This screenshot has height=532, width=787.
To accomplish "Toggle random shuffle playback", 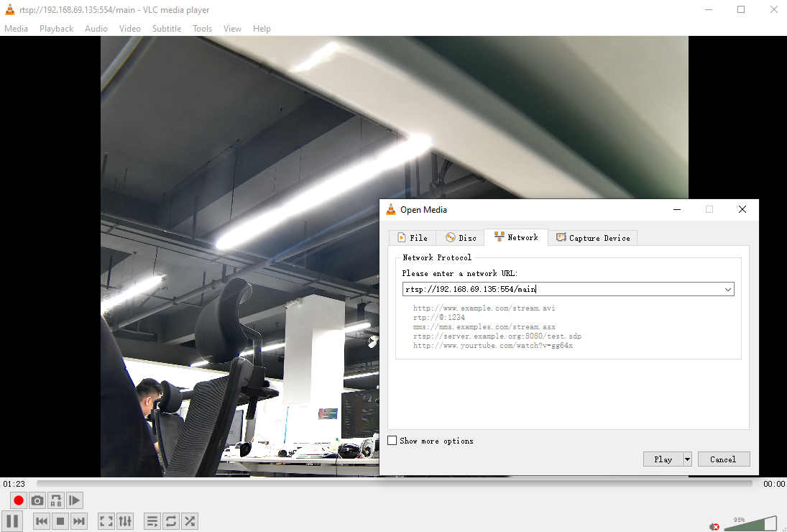I will click(190, 521).
